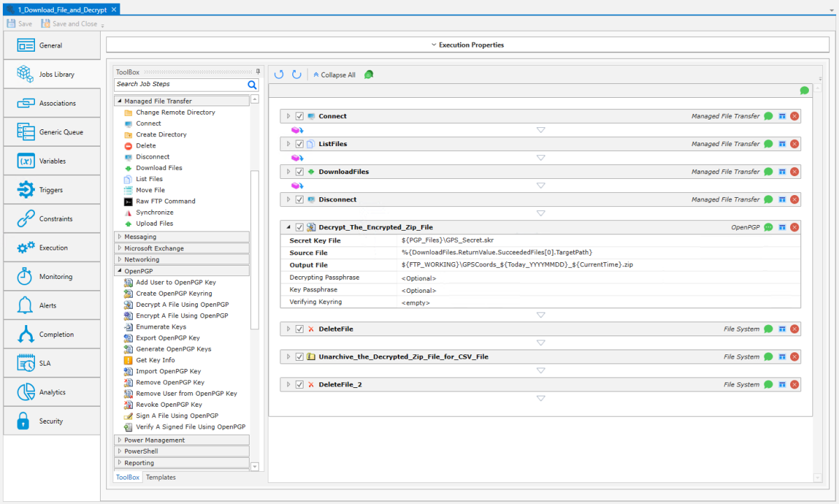Screen dimensions: 839x504
Task: Open the Jobs Library section
Action: point(52,74)
